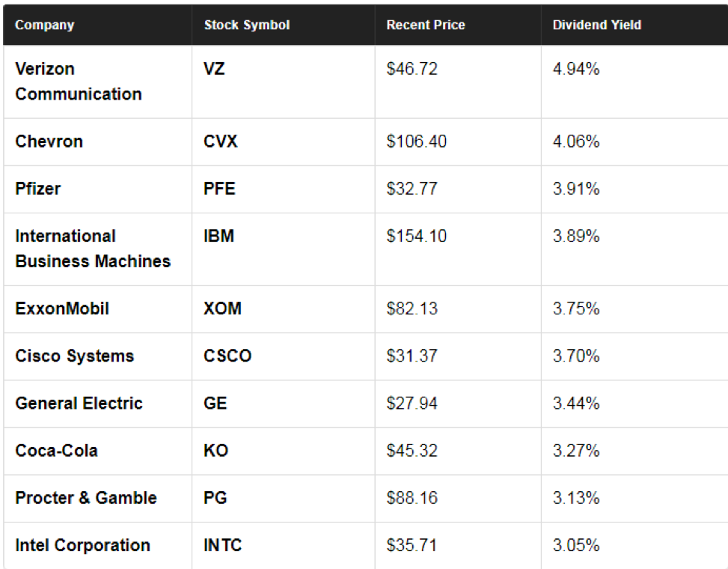Click the Stock Symbol column header

247,25
